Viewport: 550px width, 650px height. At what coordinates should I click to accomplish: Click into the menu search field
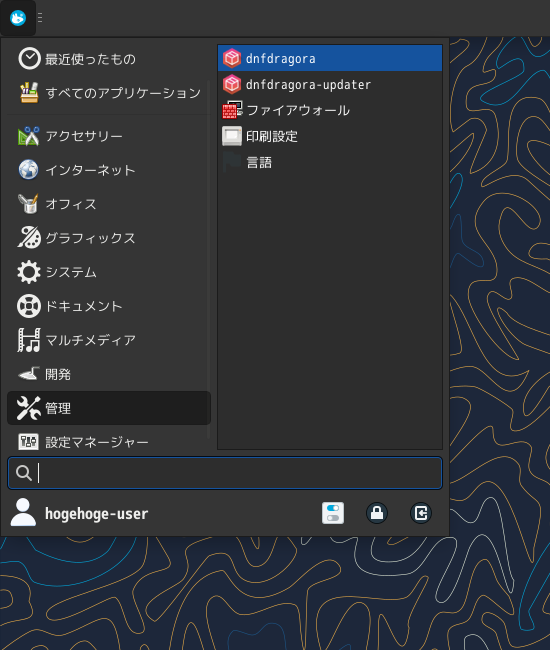click(x=225, y=473)
